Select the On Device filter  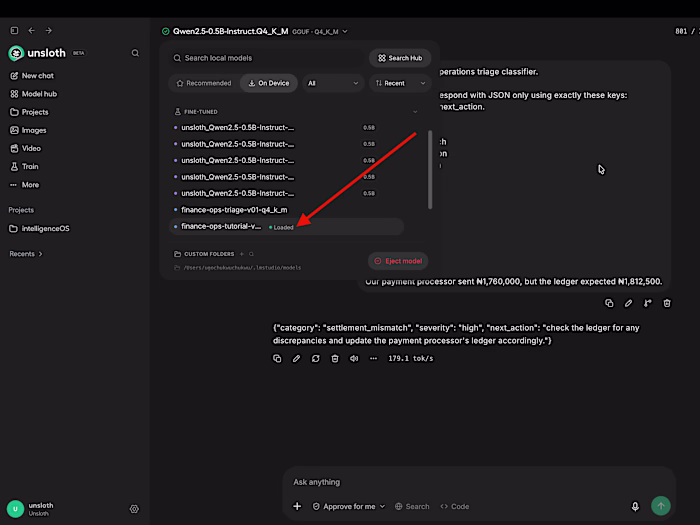269,83
